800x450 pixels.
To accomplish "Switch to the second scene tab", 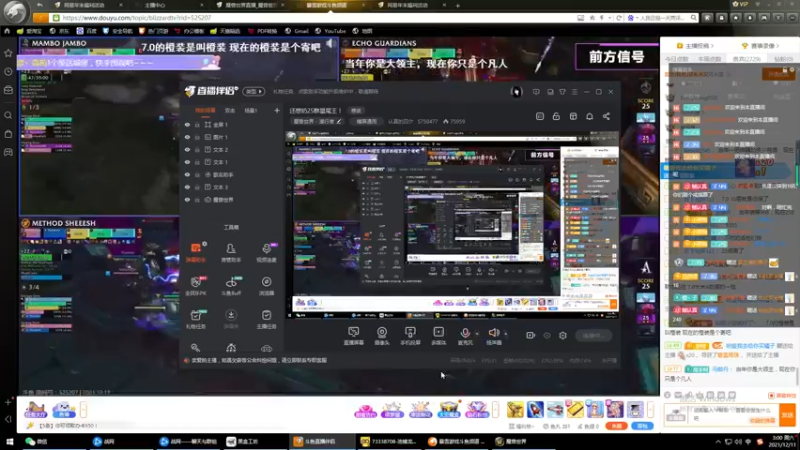I will pos(230,110).
